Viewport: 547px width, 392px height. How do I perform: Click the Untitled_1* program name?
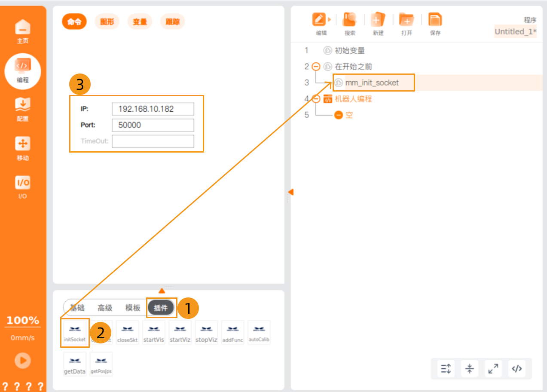(x=516, y=32)
